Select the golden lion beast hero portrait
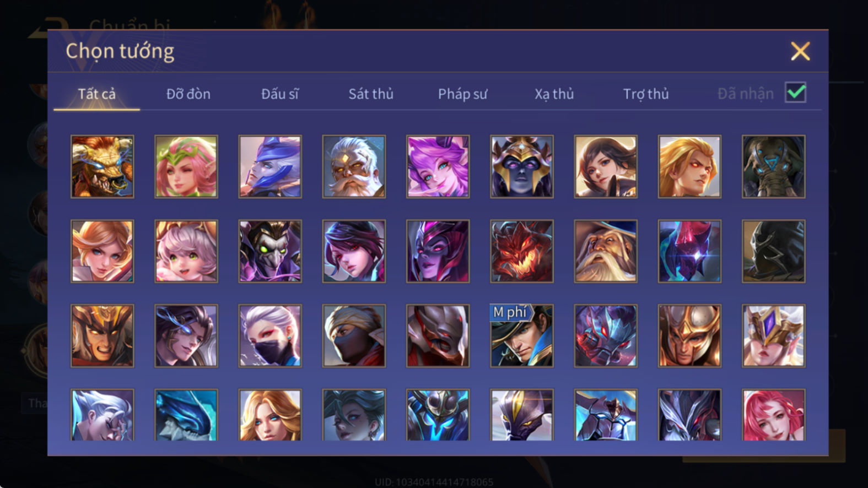This screenshot has width=868, height=488. point(103,167)
